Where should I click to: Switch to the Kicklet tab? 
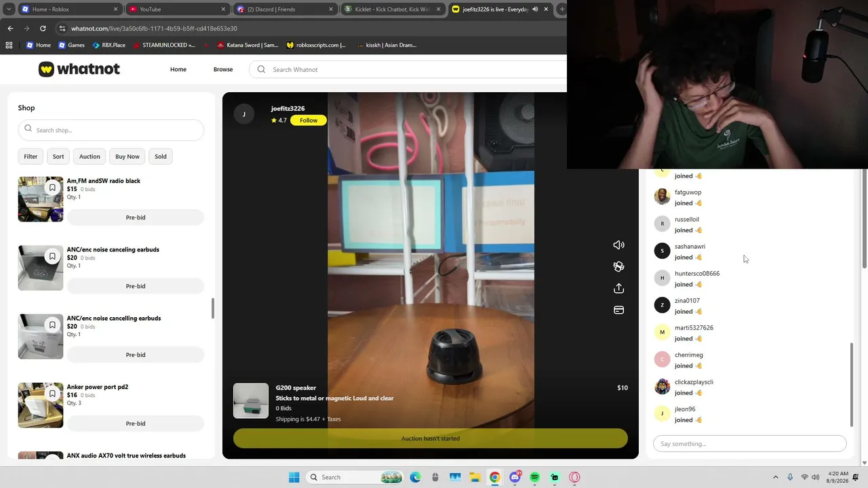coord(392,9)
